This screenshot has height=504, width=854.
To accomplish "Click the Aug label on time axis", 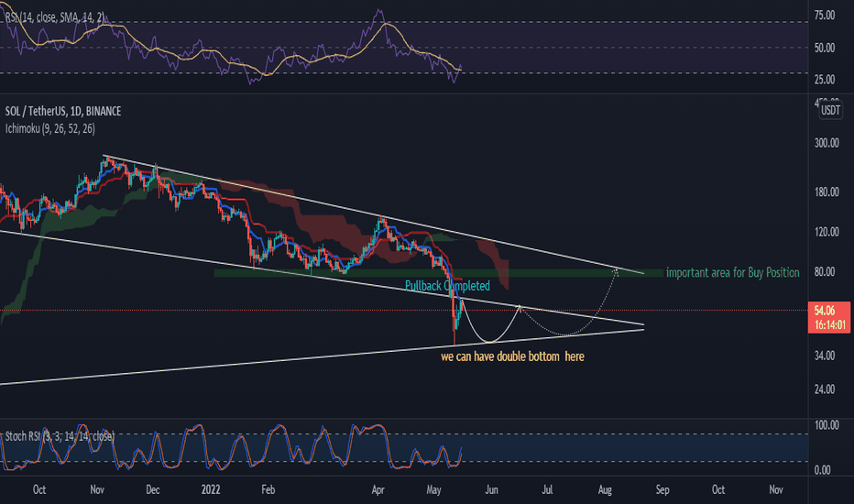I will click(x=605, y=489).
